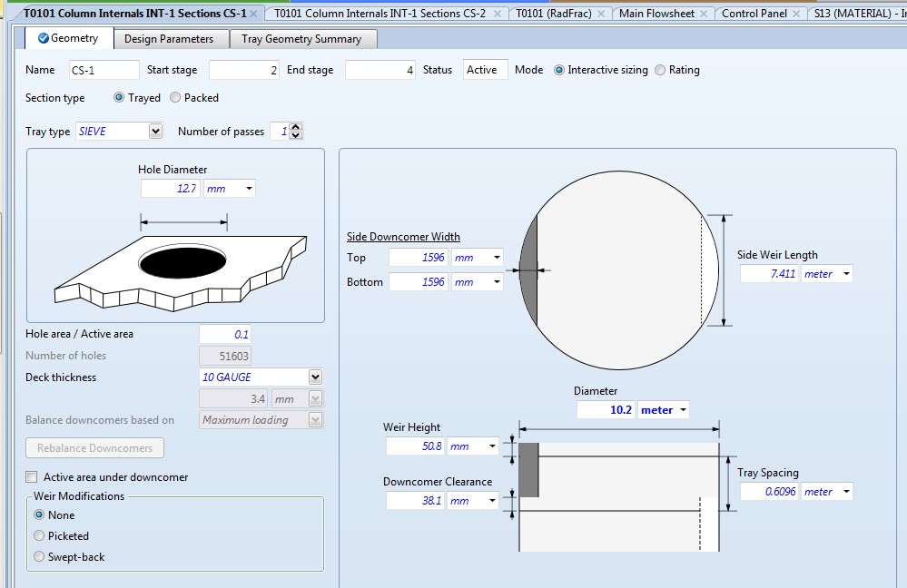This screenshot has height=588, width=907.
Task: Switch to the Control Panel tab
Action: 754,14
